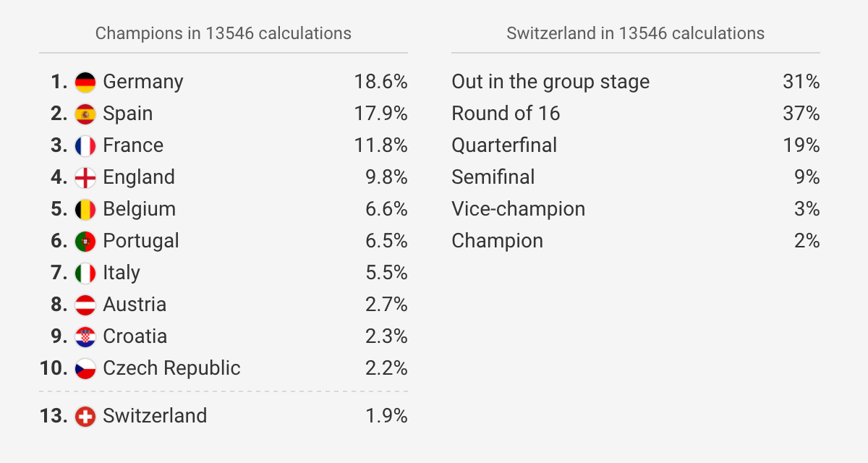
Task: Click the Vice-champion row label
Action: click(x=518, y=209)
